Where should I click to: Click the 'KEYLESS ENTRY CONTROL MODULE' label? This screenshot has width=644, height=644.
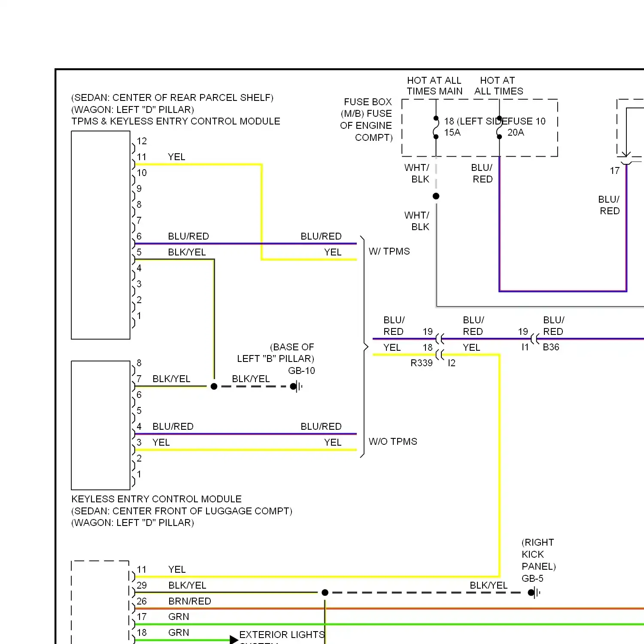click(x=156, y=499)
